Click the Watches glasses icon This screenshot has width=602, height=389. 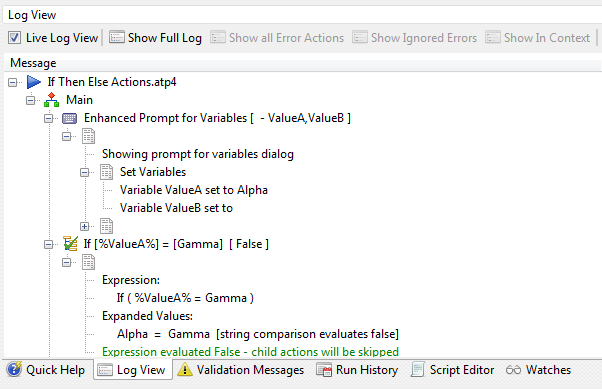pos(513,370)
